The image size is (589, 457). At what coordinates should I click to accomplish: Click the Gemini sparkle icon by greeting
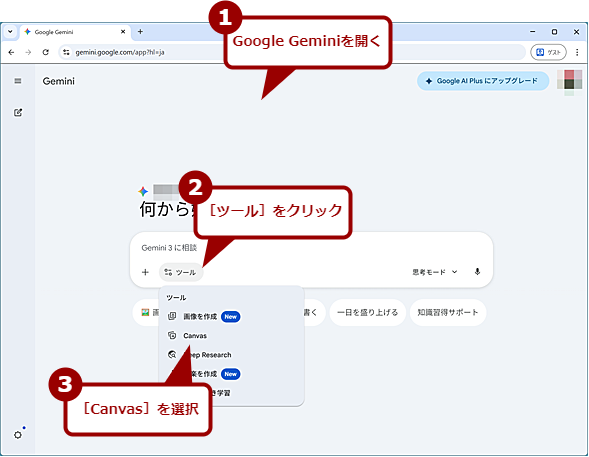pos(143,192)
